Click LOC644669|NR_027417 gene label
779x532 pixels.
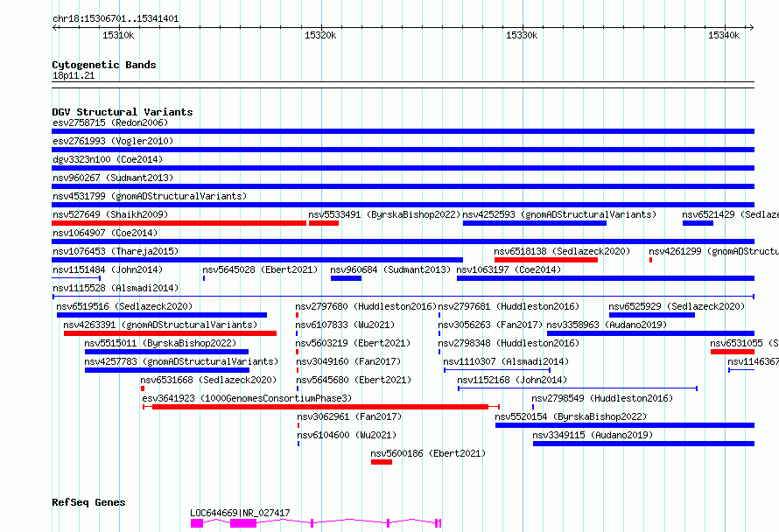240,513
